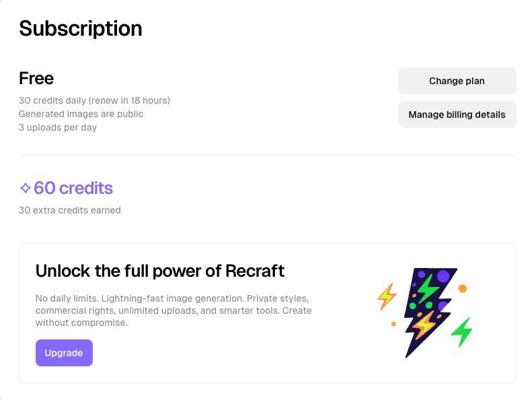Click the large orange dot in the illustration
This screenshot has height=400, width=532.
[463, 288]
